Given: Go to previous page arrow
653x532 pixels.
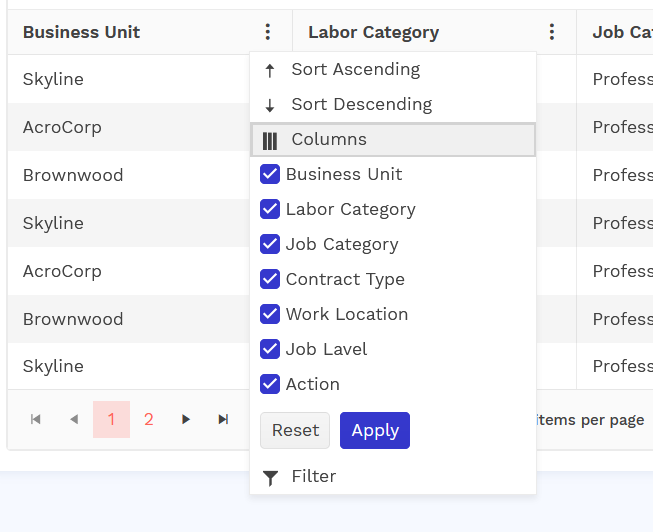Looking at the screenshot, I should pyautogui.click(x=74, y=419).
